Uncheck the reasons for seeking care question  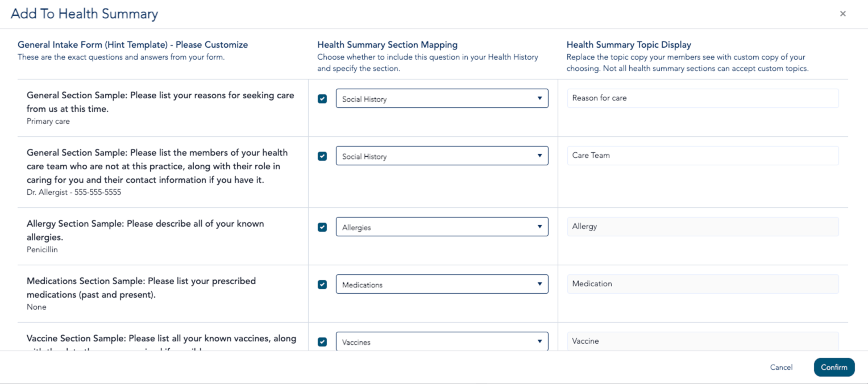coord(322,98)
